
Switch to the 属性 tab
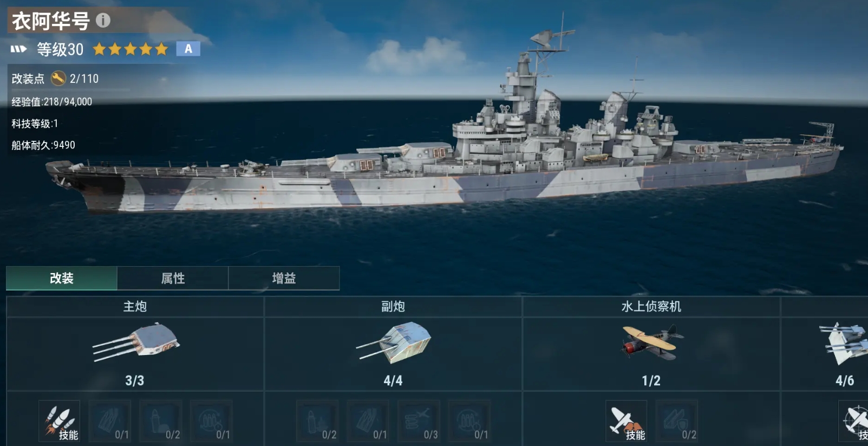173,278
